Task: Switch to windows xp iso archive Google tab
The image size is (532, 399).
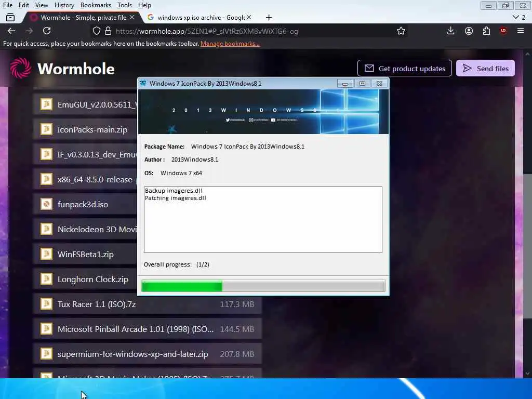Action: pos(200,17)
